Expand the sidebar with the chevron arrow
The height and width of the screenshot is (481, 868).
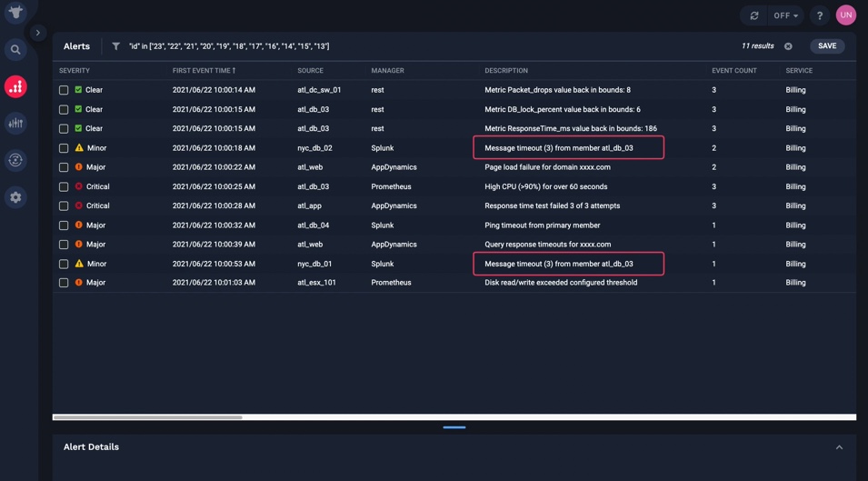coord(37,33)
